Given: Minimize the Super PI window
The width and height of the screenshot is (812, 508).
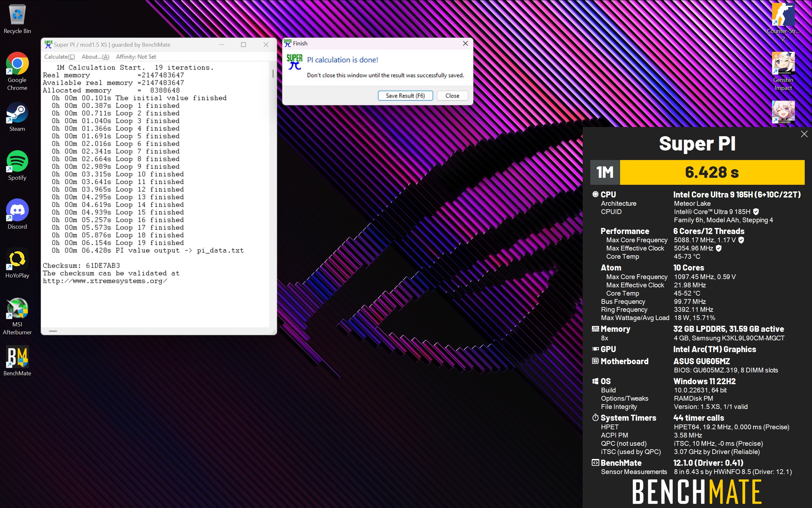Looking at the screenshot, I should (221, 44).
